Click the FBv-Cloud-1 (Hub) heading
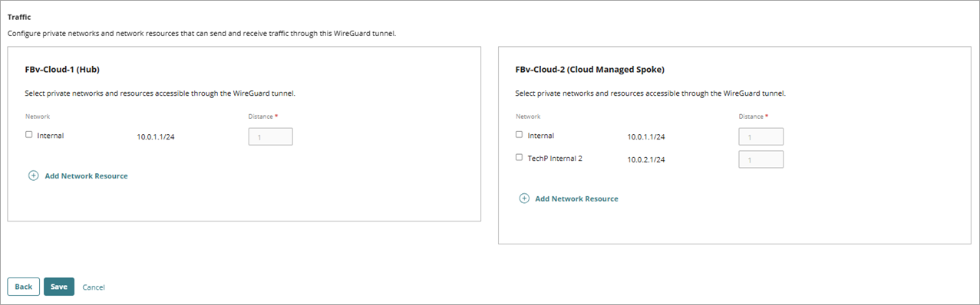 tap(62, 70)
